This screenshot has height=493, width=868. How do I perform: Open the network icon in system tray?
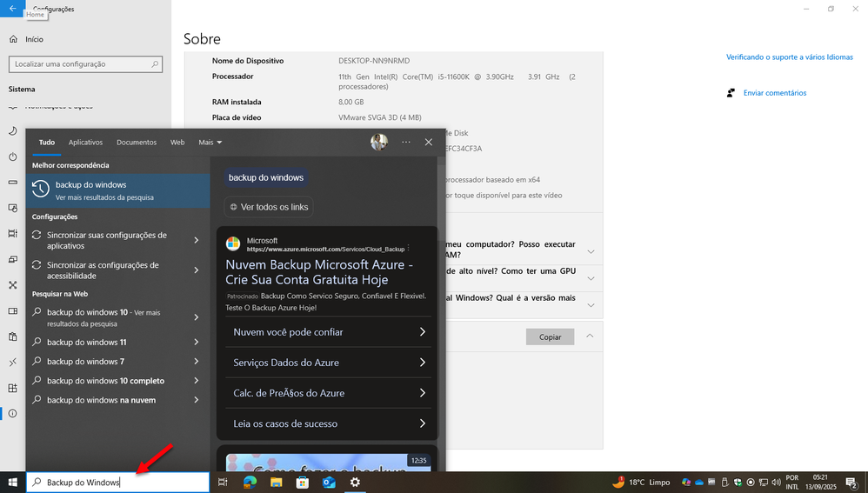(x=764, y=482)
